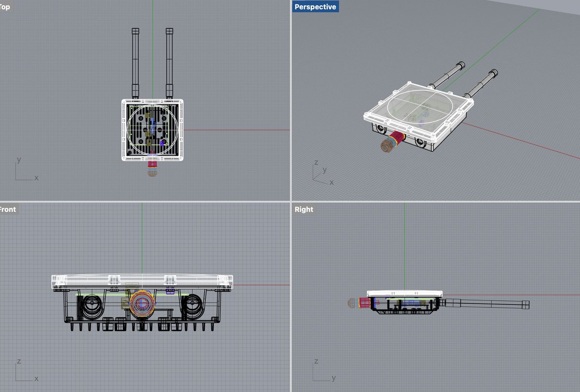Click the Right viewport label
Viewport: 580px width, 392px height.
304,210
